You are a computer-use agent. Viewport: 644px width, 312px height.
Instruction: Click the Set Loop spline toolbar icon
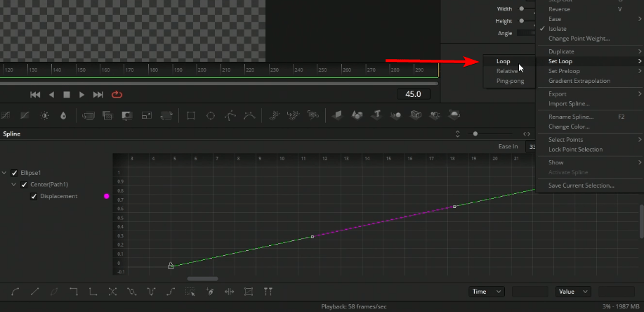click(132, 292)
